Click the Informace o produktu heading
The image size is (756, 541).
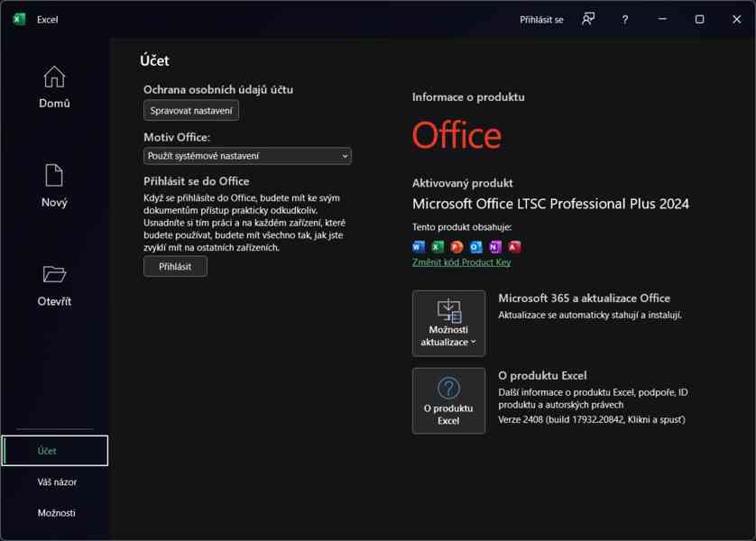tap(468, 97)
